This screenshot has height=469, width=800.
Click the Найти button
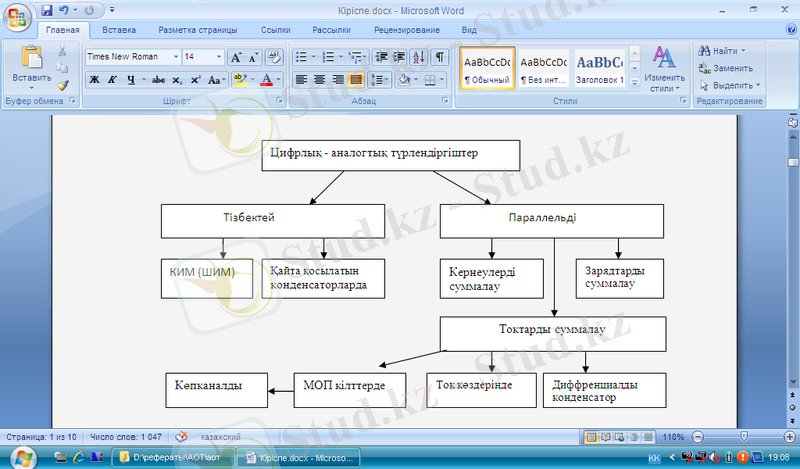(725, 51)
